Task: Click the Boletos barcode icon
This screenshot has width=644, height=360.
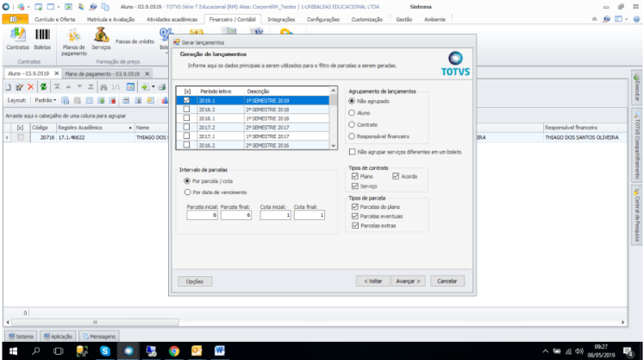Action: 42,35
